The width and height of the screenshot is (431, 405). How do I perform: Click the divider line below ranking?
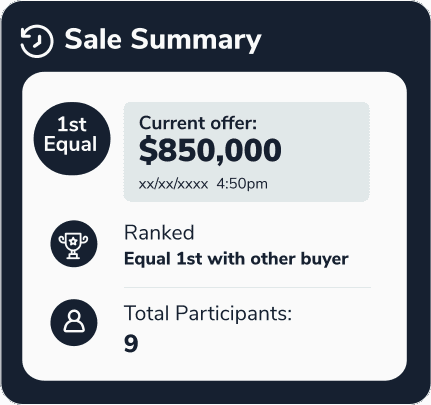pyautogui.click(x=247, y=287)
